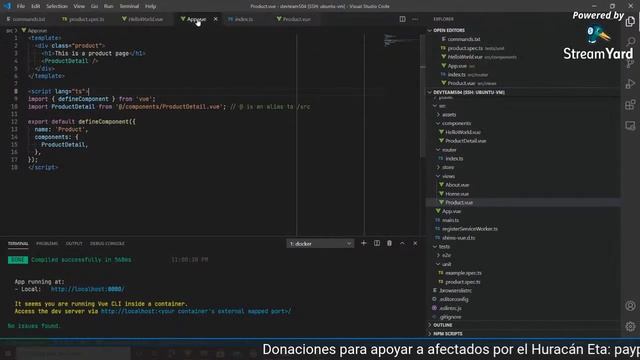Select the DEBUG CONSOLE panel tab
Image resolution: width=640 pixels, height=360 pixels.
107,244
